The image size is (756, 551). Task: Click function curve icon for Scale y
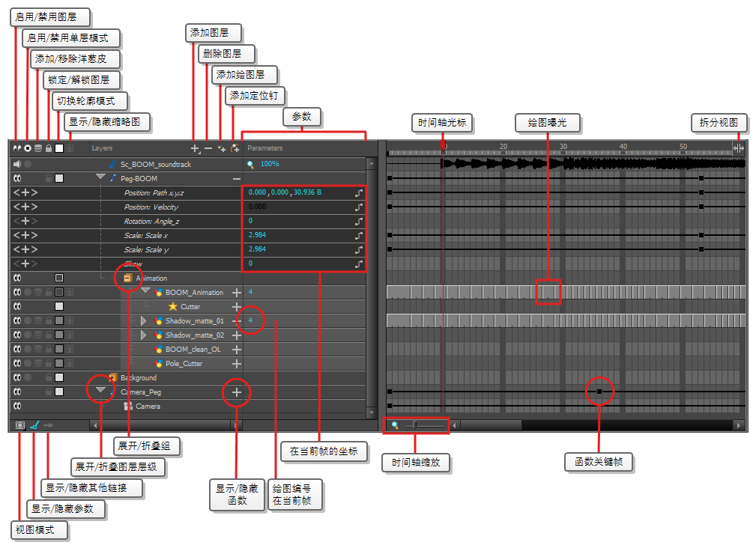pos(359,250)
